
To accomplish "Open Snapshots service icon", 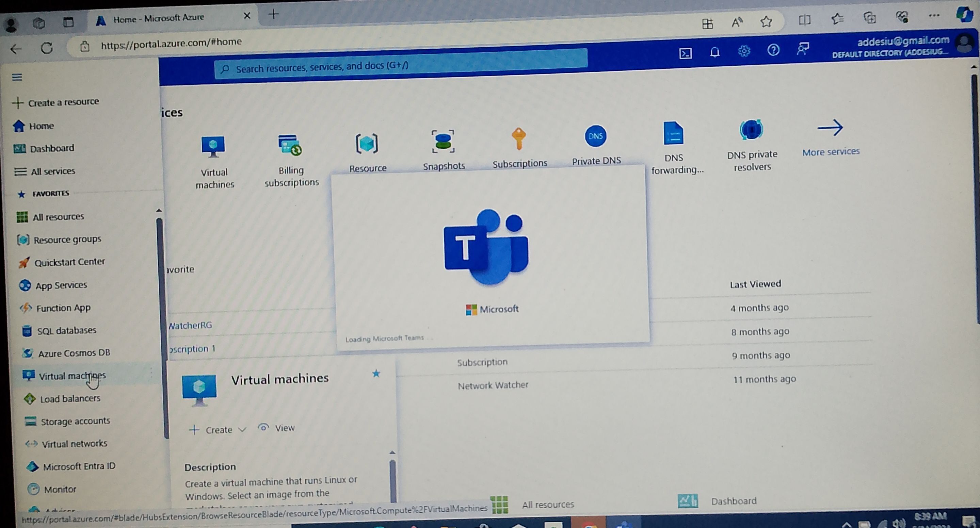I will pos(443,142).
